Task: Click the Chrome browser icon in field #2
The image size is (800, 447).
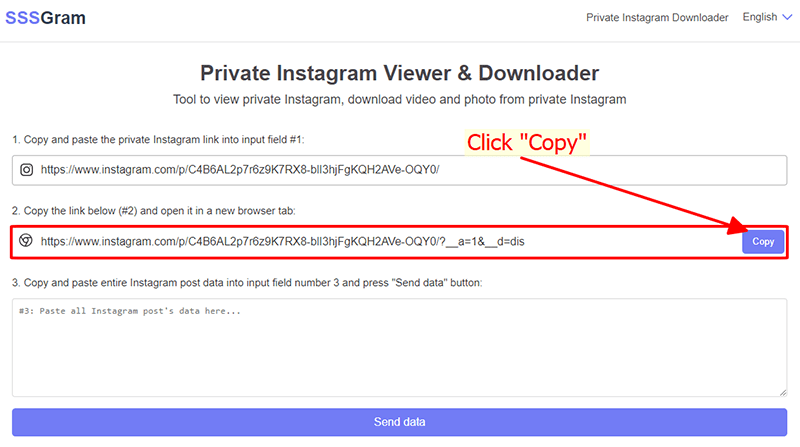Action: click(x=26, y=240)
